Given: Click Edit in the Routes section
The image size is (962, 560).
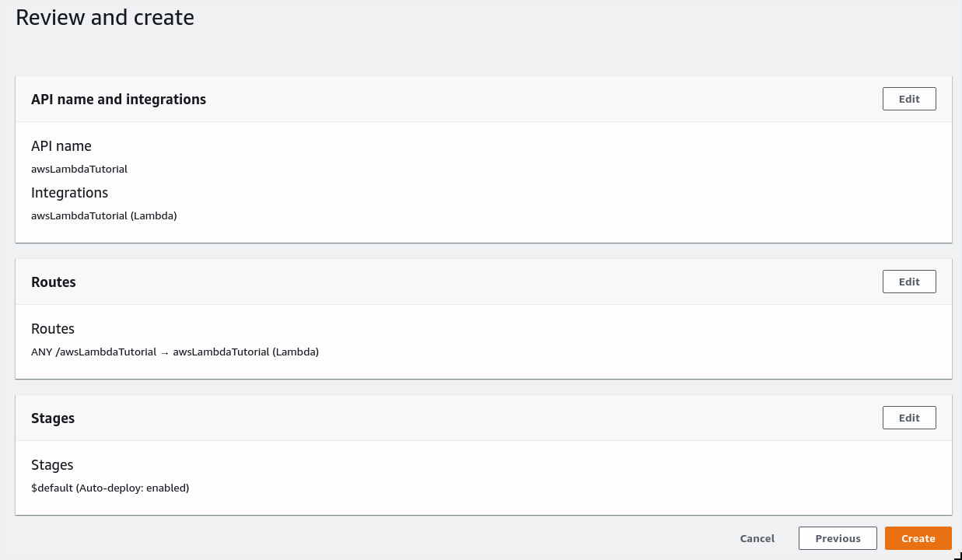Looking at the screenshot, I should [x=909, y=282].
